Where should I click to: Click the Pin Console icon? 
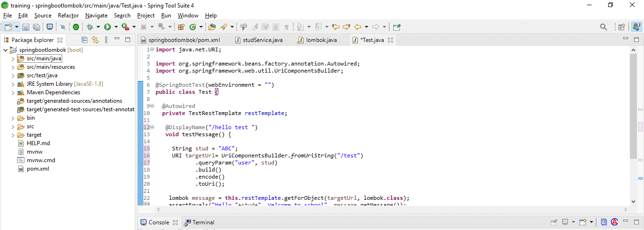point(554,222)
